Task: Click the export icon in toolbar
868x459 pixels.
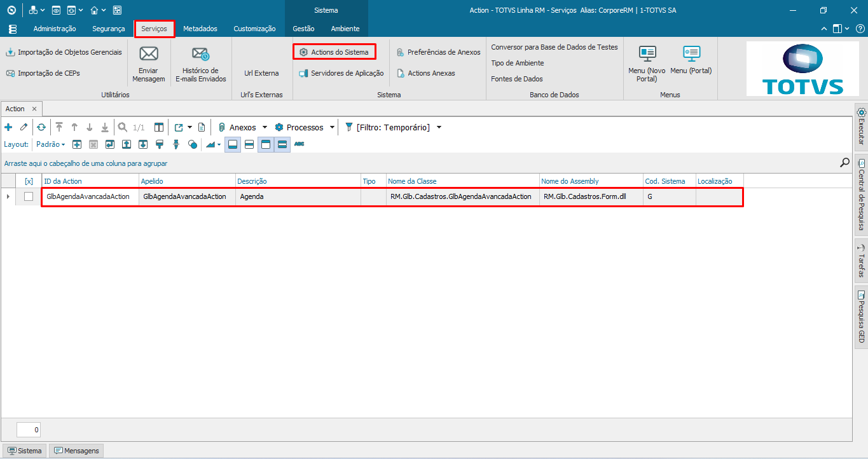Action: point(179,127)
